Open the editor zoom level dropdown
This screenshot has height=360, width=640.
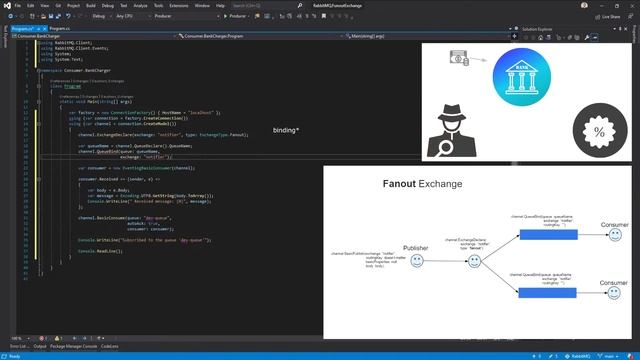[x=20, y=338]
